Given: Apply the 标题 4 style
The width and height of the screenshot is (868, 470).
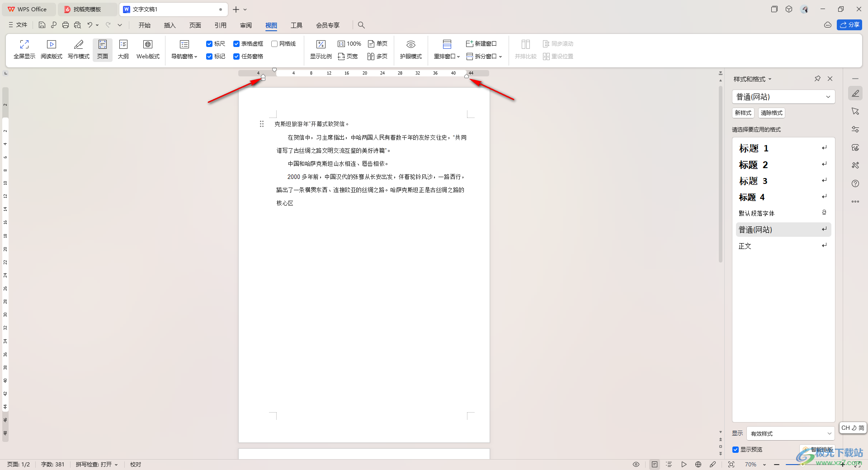Looking at the screenshot, I should [783, 197].
